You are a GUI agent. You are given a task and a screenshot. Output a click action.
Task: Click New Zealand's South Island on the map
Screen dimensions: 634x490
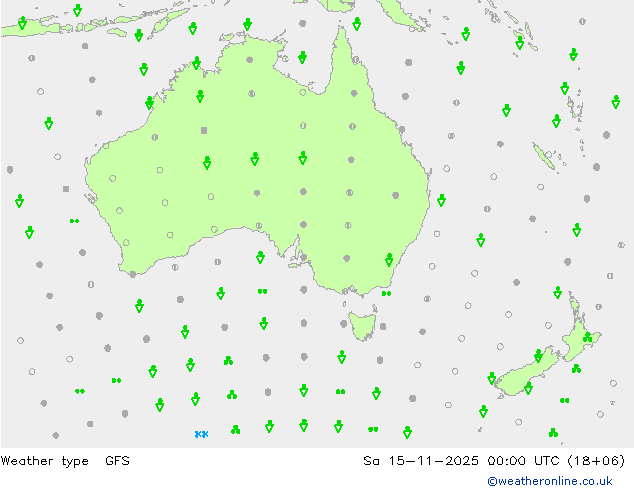(526, 374)
